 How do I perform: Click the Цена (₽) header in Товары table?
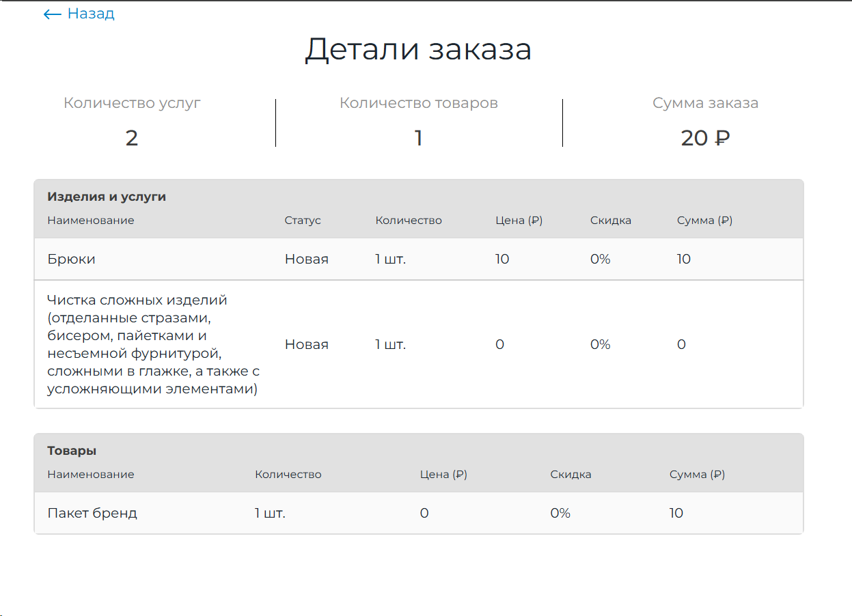(443, 475)
